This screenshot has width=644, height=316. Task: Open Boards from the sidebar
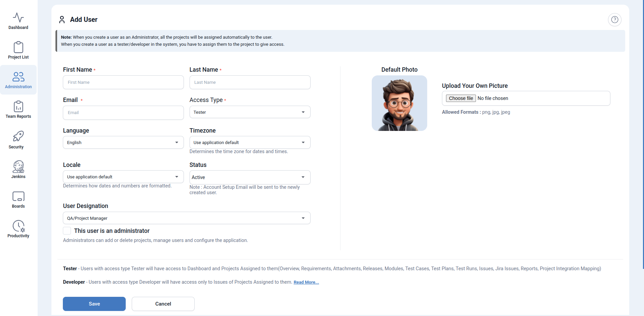point(18,197)
